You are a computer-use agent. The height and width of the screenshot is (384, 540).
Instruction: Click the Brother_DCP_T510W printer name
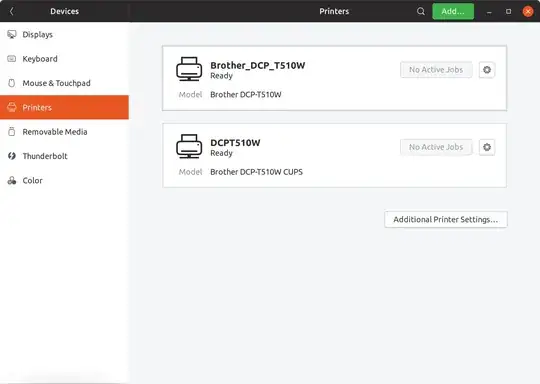pyautogui.click(x=258, y=65)
